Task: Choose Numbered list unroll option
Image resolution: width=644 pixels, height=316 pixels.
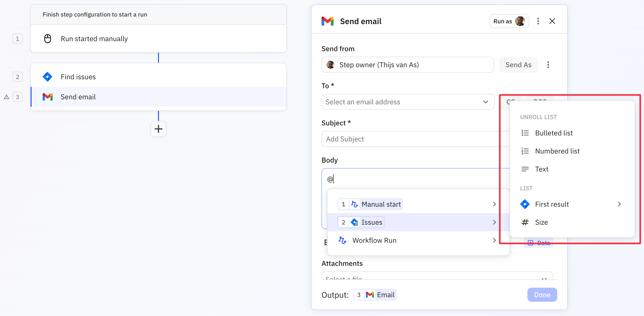Action: tap(557, 151)
